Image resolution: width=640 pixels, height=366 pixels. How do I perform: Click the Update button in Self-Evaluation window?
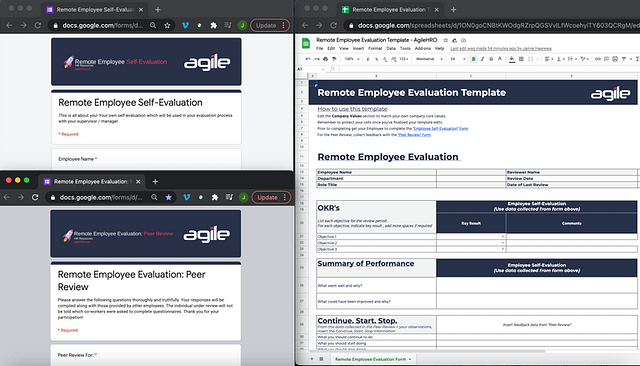[x=266, y=25]
